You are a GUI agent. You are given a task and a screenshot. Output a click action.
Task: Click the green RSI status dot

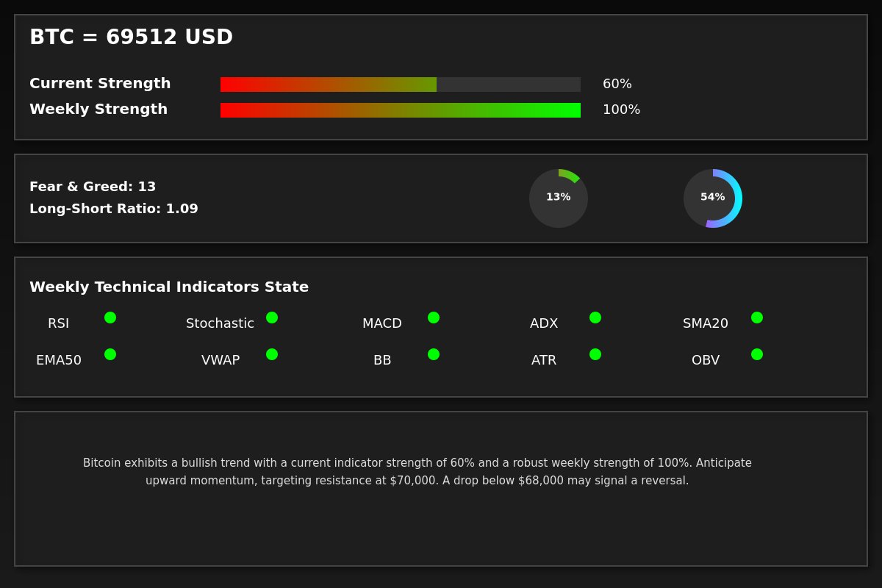(110, 318)
